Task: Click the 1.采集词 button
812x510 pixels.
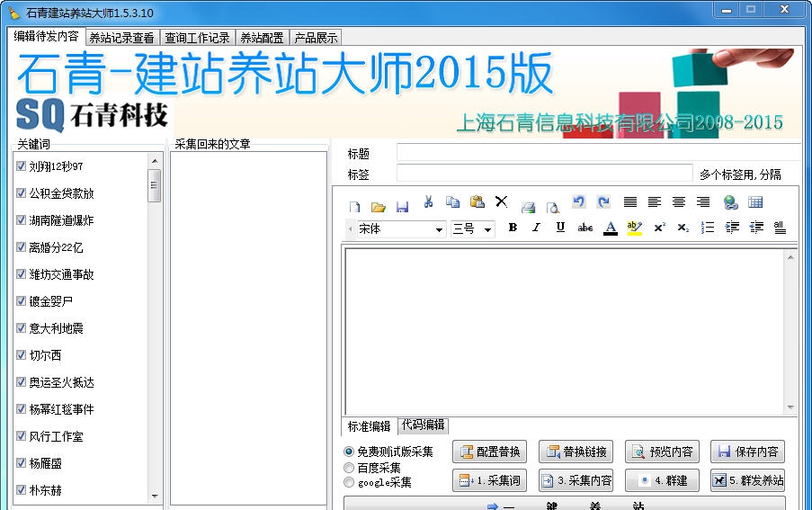Action: (489, 480)
